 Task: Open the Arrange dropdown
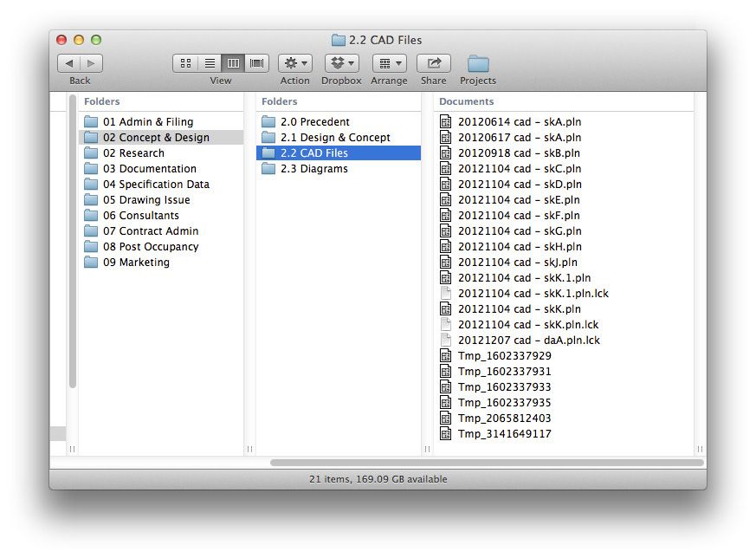[389, 63]
